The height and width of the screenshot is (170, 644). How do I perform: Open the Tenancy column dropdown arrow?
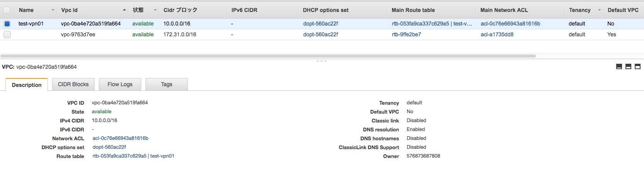599,10
